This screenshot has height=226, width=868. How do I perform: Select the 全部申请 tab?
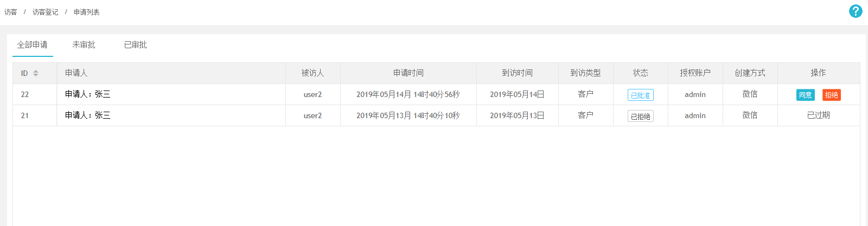(x=32, y=45)
